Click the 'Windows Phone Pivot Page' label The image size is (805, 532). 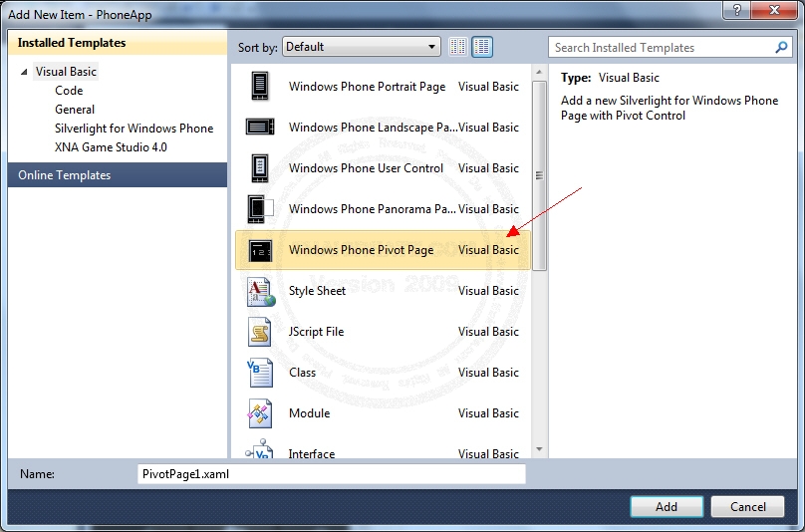[x=362, y=250]
